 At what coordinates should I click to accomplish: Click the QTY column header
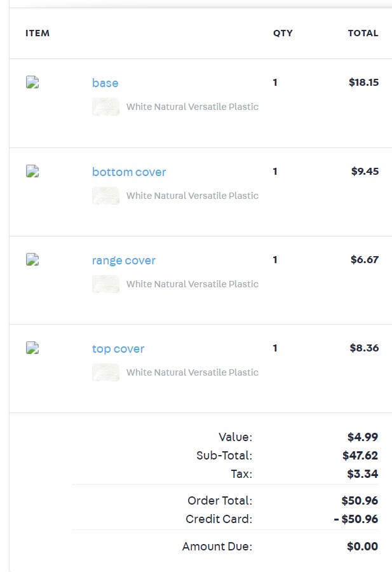[x=283, y=33]
